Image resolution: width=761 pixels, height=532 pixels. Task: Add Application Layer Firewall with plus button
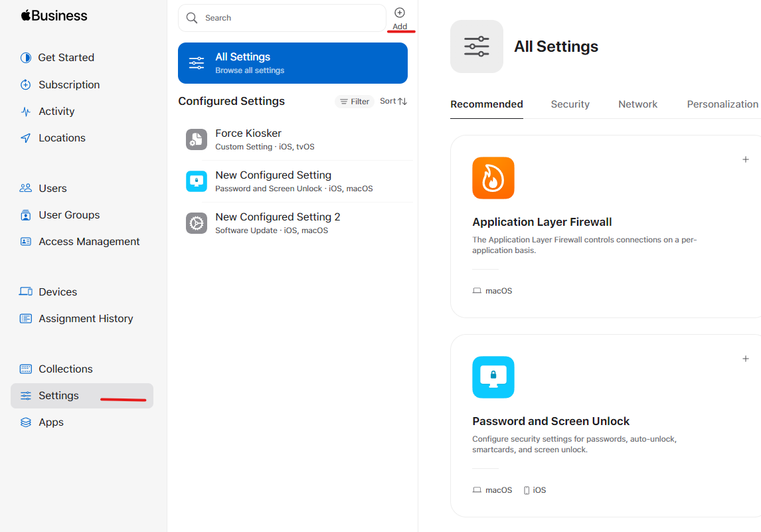point(746,159)
